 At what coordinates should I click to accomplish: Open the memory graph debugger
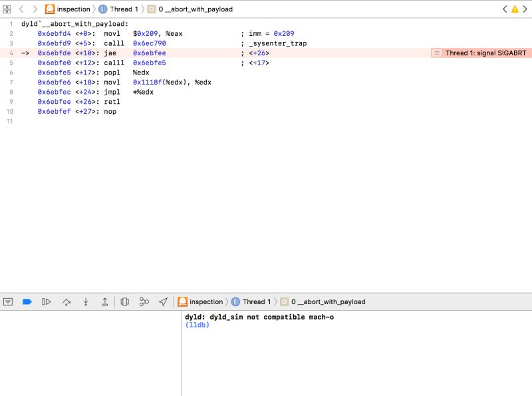coord(143,301)
